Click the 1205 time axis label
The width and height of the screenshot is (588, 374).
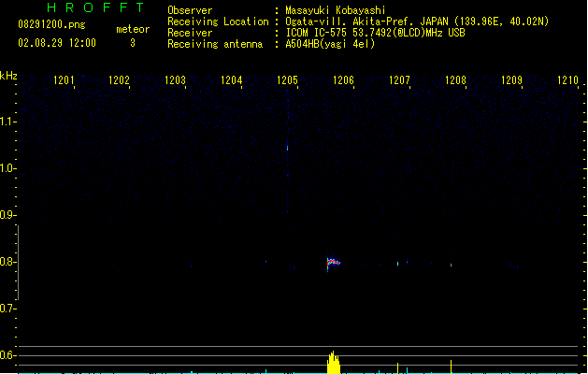(287, 80)
